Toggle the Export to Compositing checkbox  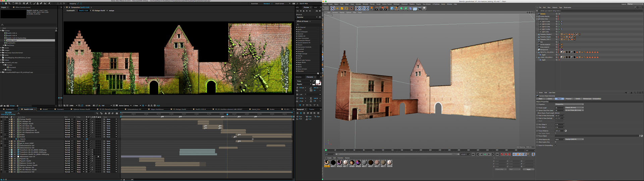555,145
